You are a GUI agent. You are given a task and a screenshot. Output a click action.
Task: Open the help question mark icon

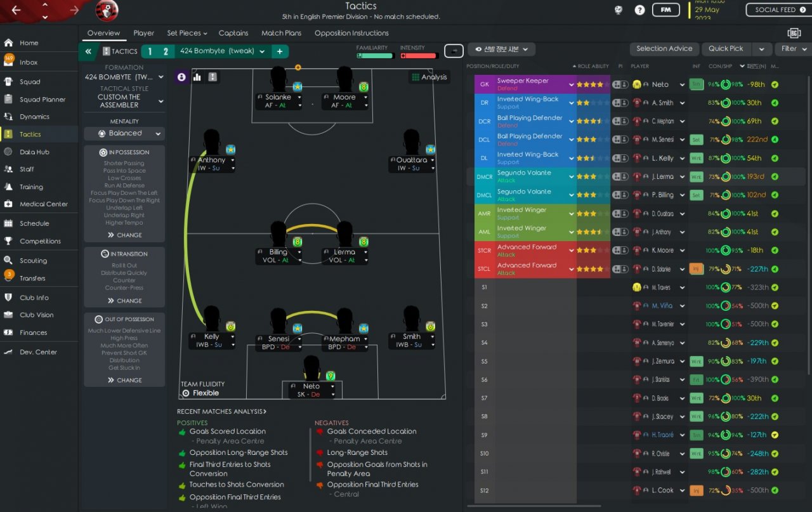tap(639, 10)
